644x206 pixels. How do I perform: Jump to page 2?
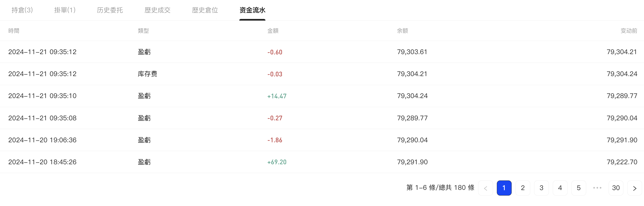523,188
